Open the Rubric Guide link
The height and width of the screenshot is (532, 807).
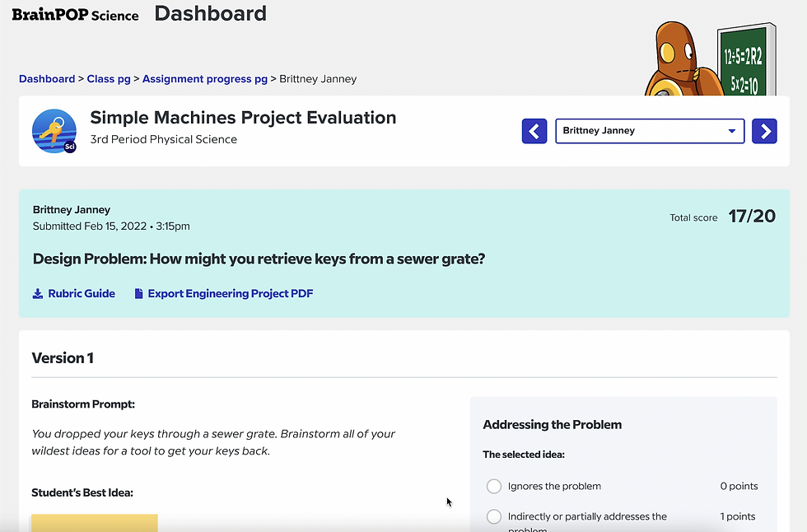pos(82,294)
